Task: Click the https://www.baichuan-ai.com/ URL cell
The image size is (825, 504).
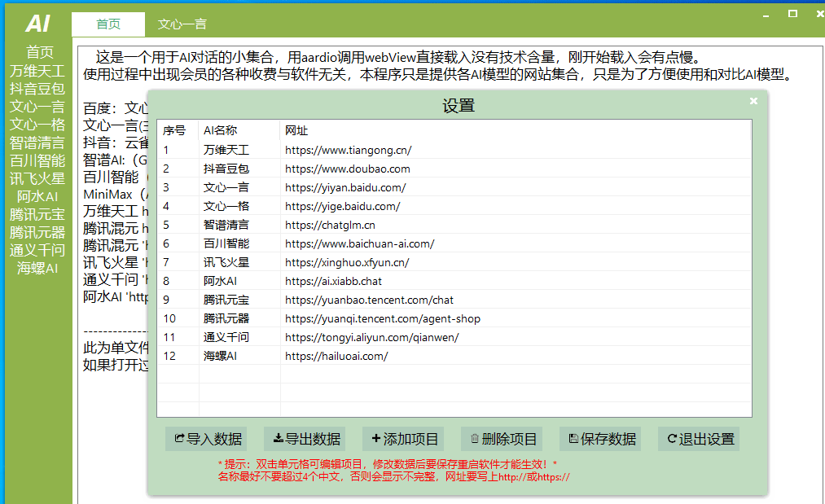Action: 516,243
